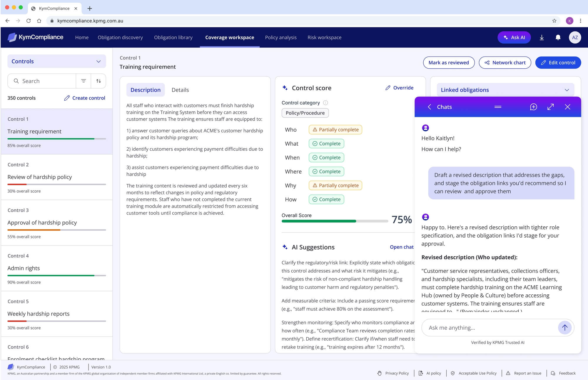Click Override on Control score

click(x=399, y=88)
